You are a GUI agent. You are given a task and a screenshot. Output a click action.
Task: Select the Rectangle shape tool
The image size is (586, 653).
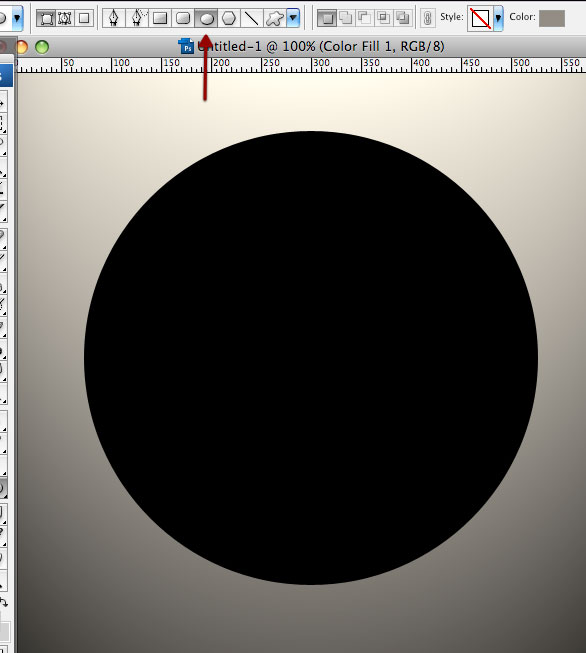coord(160,18)
